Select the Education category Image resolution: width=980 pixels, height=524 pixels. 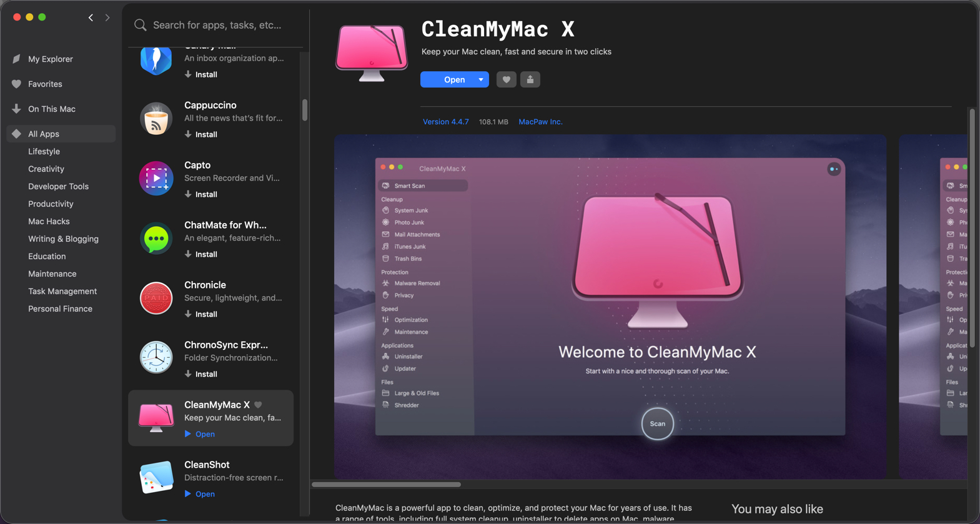pos(47,256)
